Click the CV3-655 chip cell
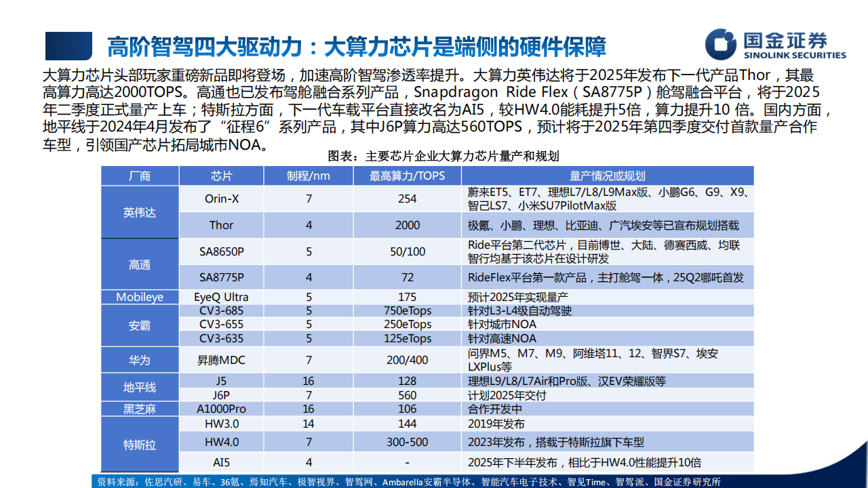This screenshot has height=488, width=868. [221, 325]
